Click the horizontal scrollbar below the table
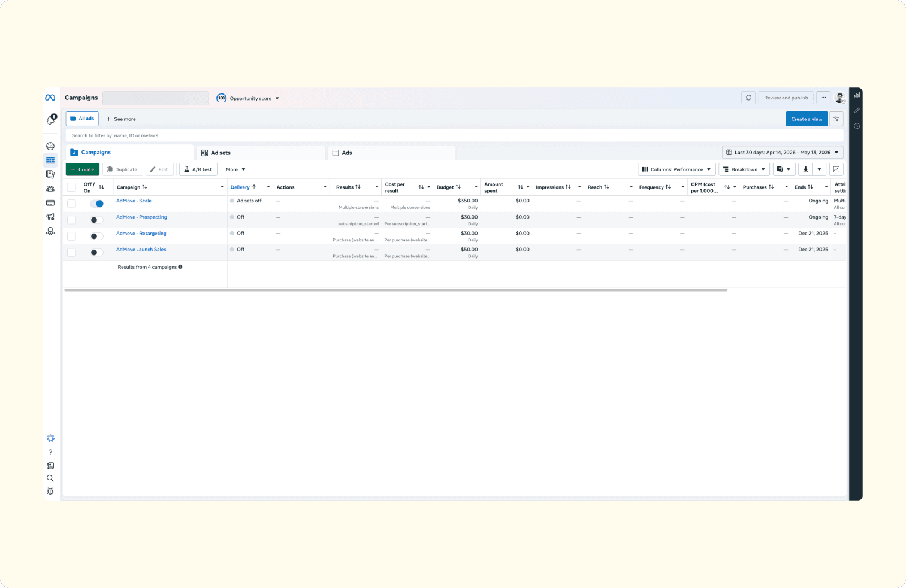The width and height of the screenshot is (906, 588). click(395, 290)
